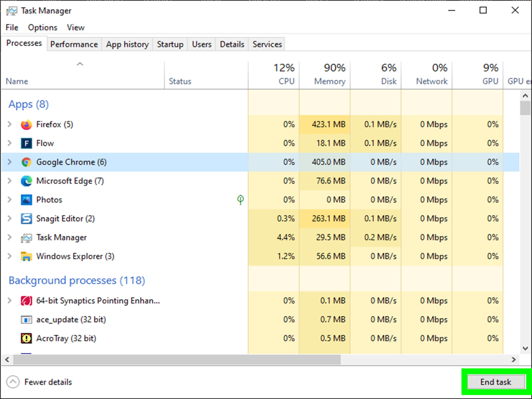Expand the Flow process group
532x399 pixels.
[10, 143]
